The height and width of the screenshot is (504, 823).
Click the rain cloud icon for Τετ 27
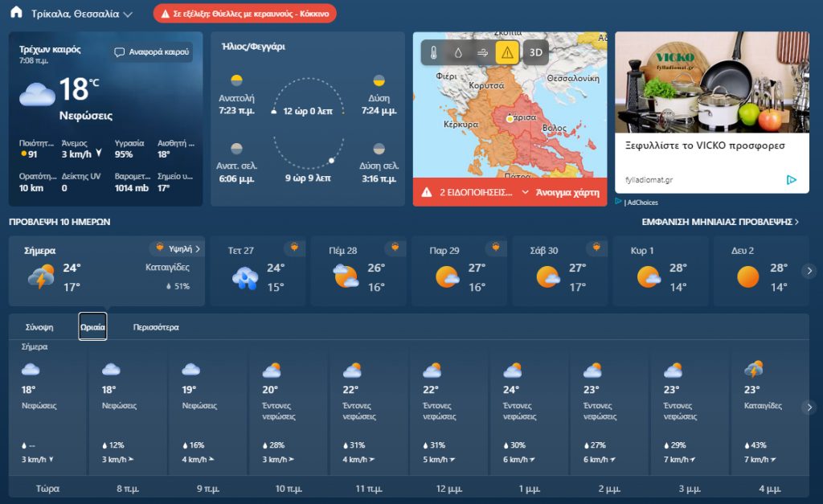point(244,277)
